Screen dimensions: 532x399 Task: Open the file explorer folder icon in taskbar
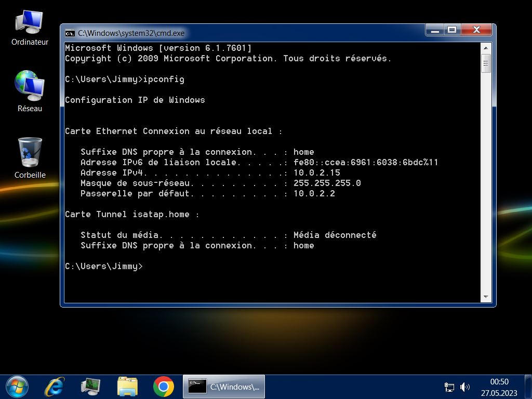(127, 387)
